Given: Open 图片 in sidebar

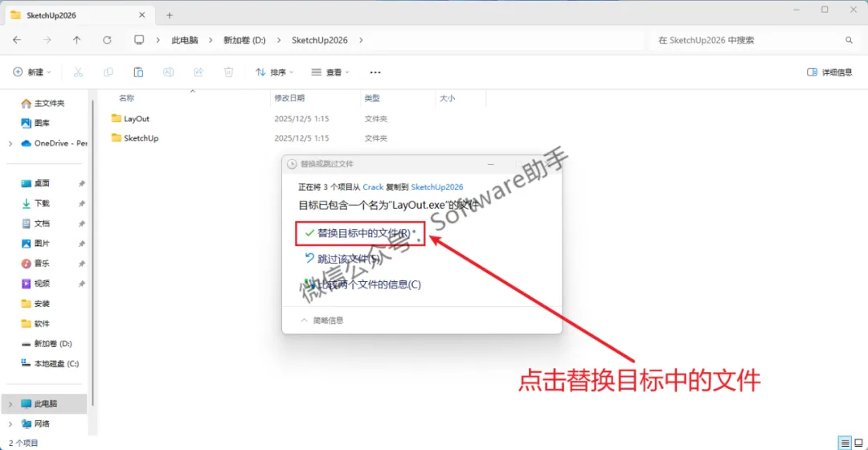Looking at the screenshot, I should pyautogui.click(x=35, y=243).
